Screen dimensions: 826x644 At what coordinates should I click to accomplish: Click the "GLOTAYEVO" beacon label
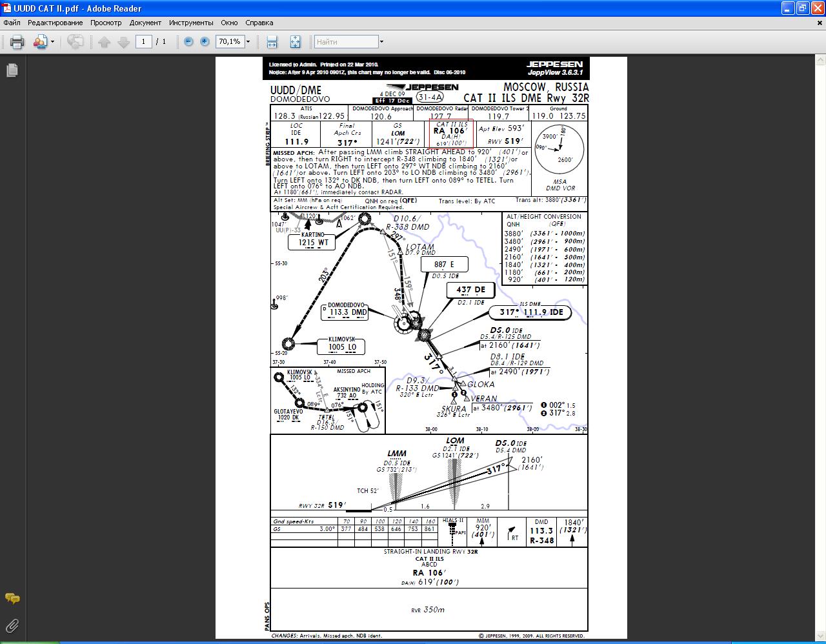[x=288, y=411]
